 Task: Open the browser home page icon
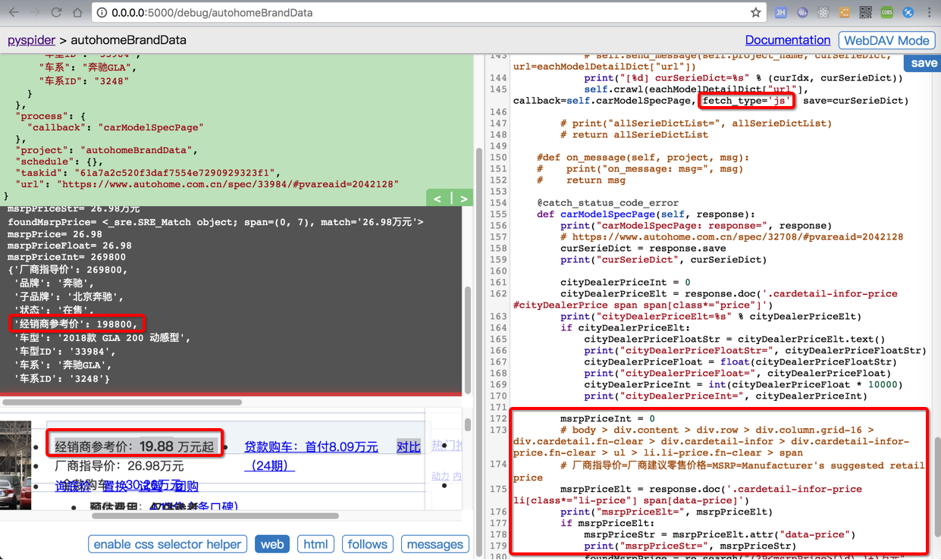pos(77,13)
